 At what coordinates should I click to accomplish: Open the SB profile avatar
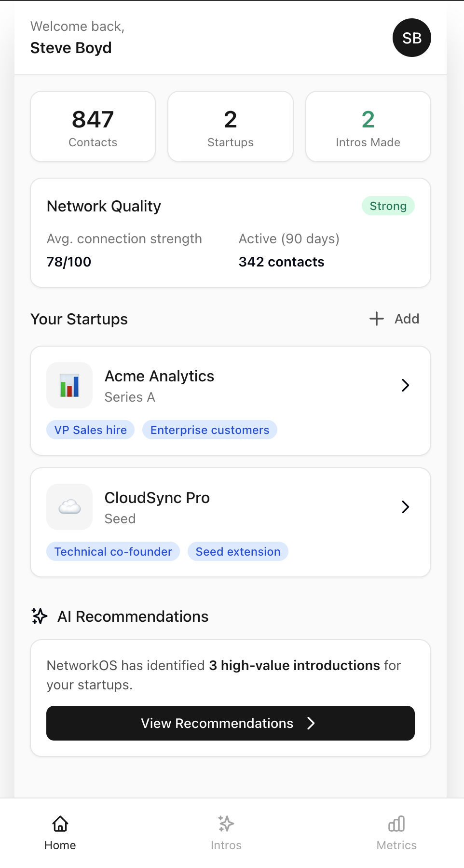pos(411,38)
